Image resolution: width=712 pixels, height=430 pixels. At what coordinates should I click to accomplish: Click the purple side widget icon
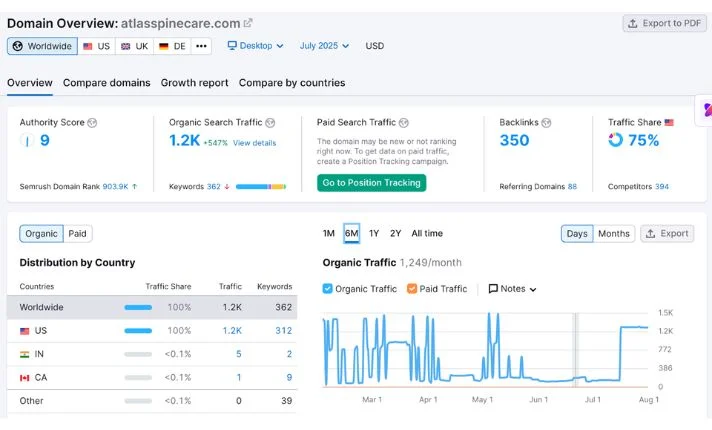click(705, 109)
